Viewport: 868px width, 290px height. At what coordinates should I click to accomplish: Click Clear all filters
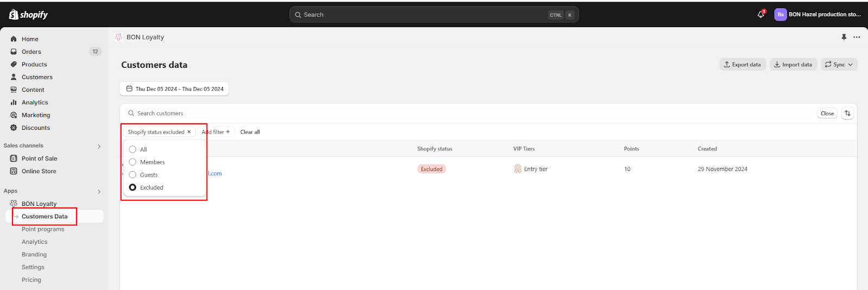click(x=250, y=132)
